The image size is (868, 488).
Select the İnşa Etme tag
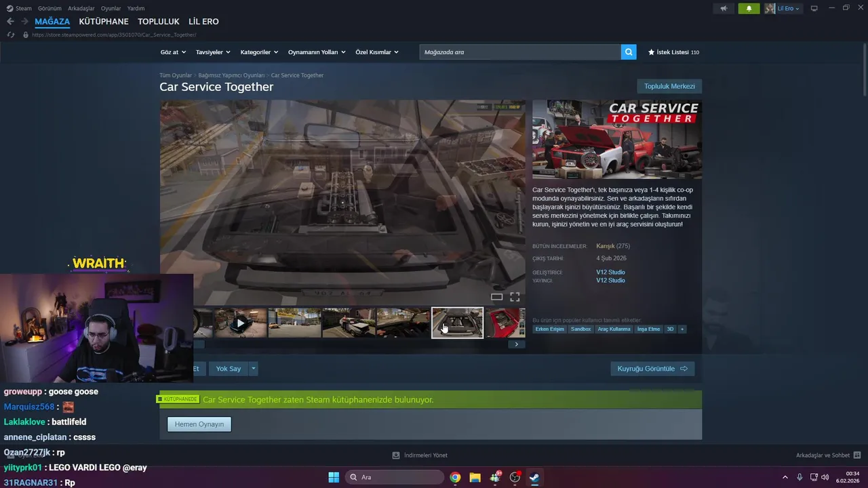click(x=648, y=329)
